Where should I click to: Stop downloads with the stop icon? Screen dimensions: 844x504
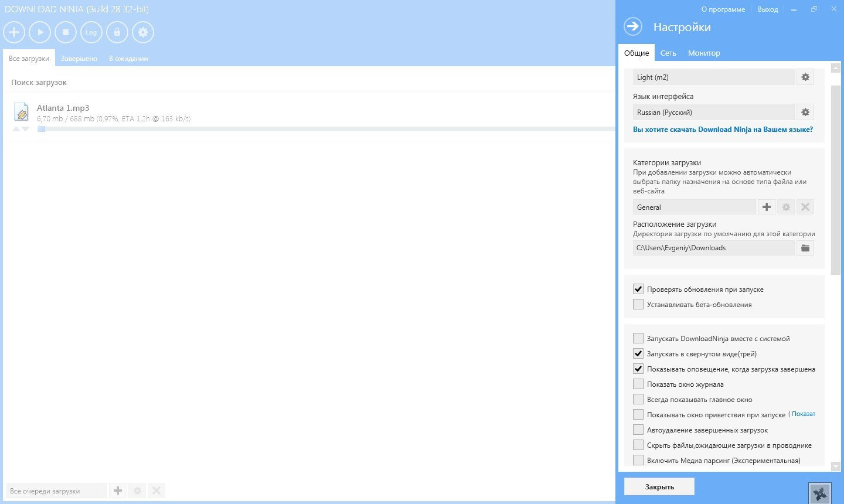[x=66, y=32]
